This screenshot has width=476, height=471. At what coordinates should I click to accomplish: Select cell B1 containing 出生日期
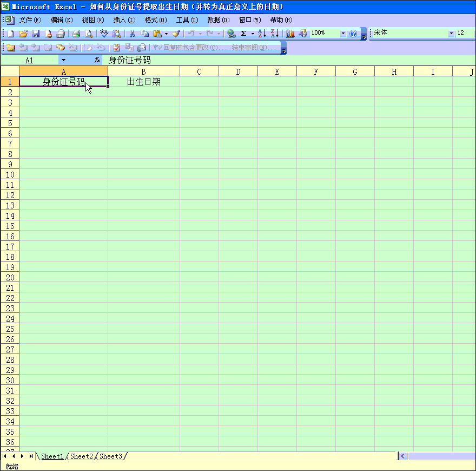tap(143, 82)
